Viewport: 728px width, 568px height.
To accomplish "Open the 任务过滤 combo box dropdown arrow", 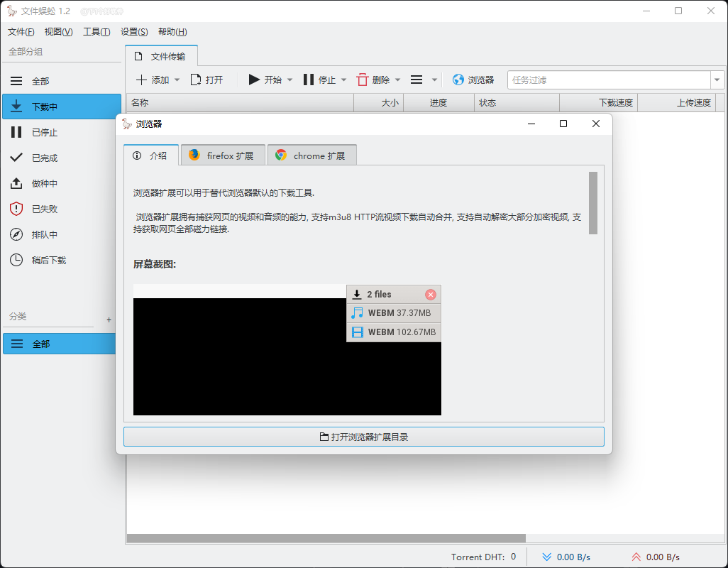I will click(x=717, y=80).
